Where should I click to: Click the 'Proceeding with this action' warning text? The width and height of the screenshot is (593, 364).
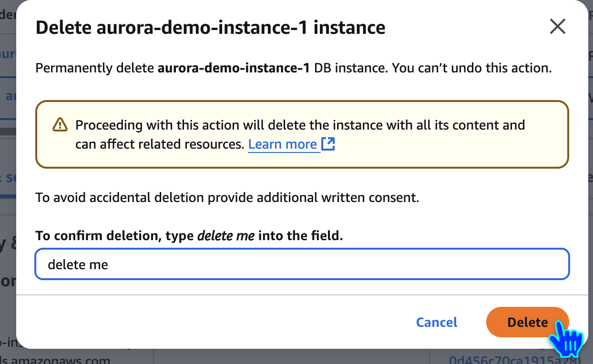pos(300,125)
